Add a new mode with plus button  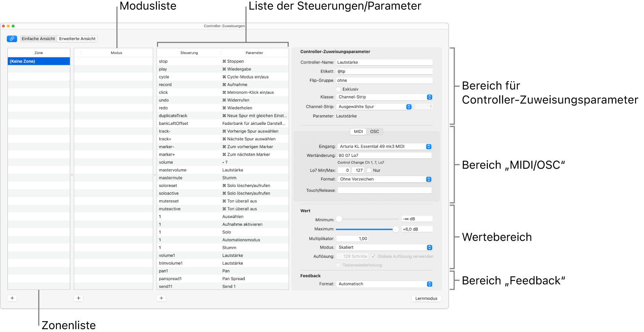click(79, 298)
